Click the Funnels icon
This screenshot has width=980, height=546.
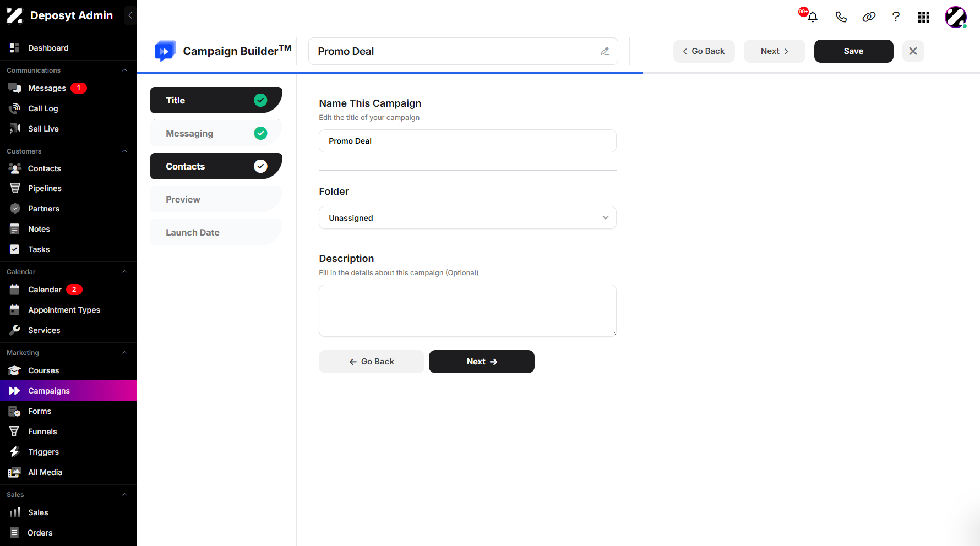click(x=15, y=432)
